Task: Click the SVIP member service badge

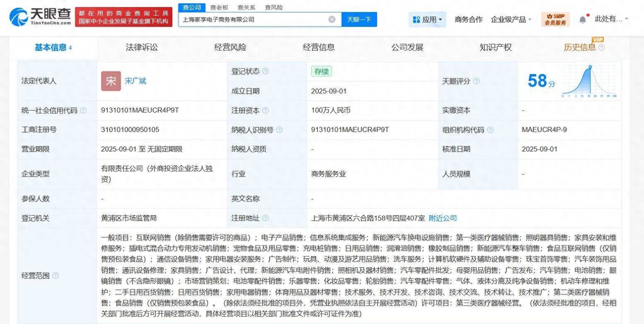Action: pyautogui.click(x=555, y=19)
